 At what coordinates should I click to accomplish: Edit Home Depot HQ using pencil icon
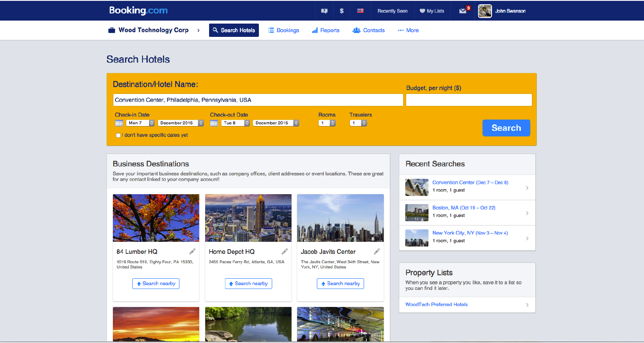(x=285, y=252)
